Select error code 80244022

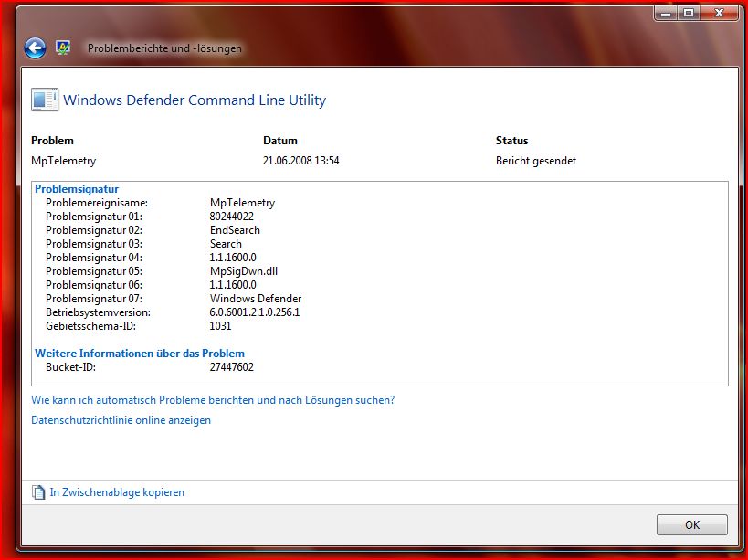click(x=232, y=217)
